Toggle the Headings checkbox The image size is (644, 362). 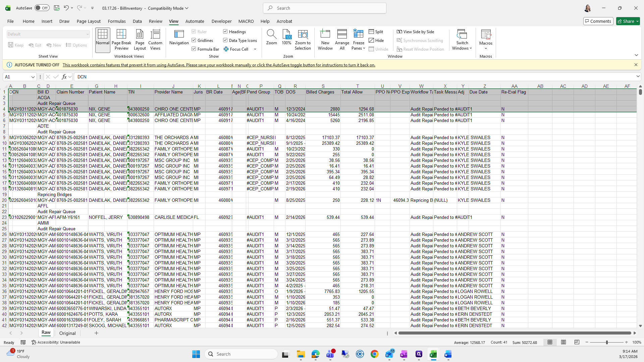pyautogui.click(x=225, y=32)
